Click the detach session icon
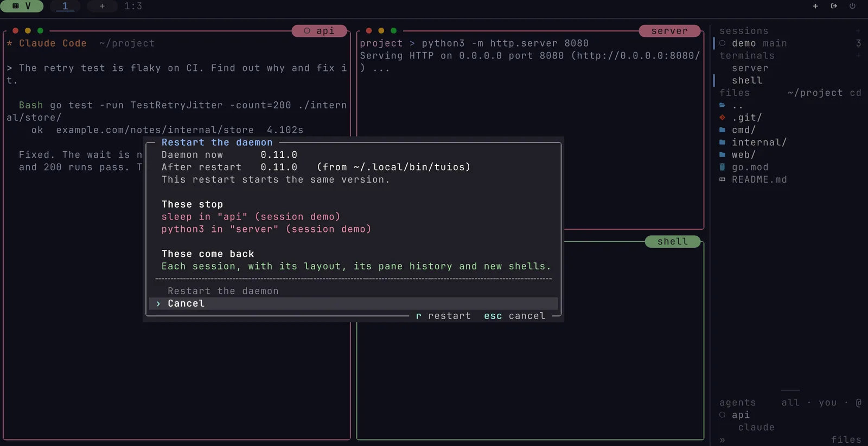 click(834, 6)
